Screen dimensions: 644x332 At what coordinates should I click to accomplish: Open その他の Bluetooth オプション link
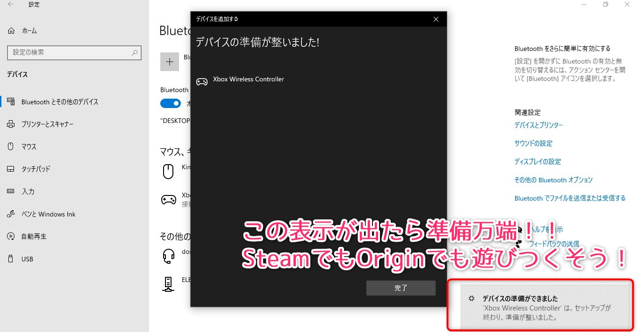coord(553,180)
